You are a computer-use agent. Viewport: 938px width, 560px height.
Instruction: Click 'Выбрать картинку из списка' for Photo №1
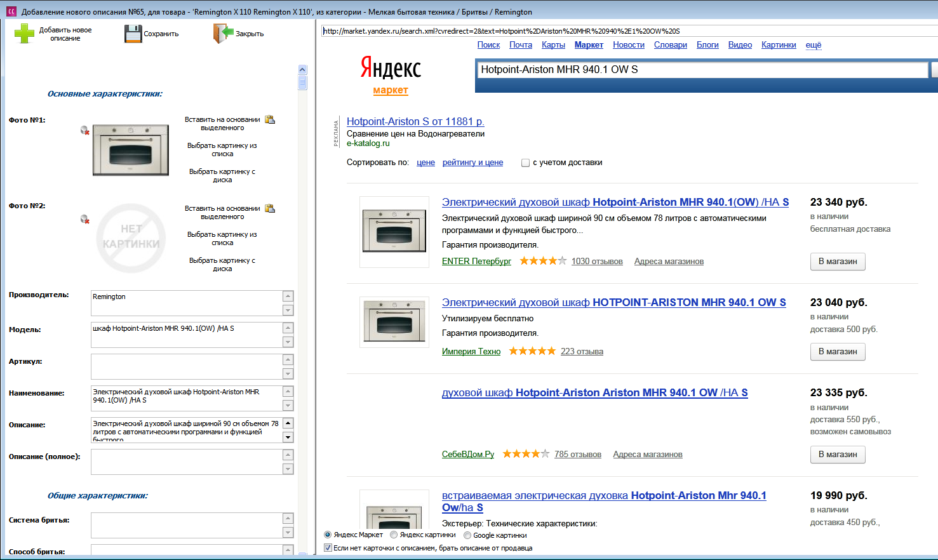click(222, 150)
